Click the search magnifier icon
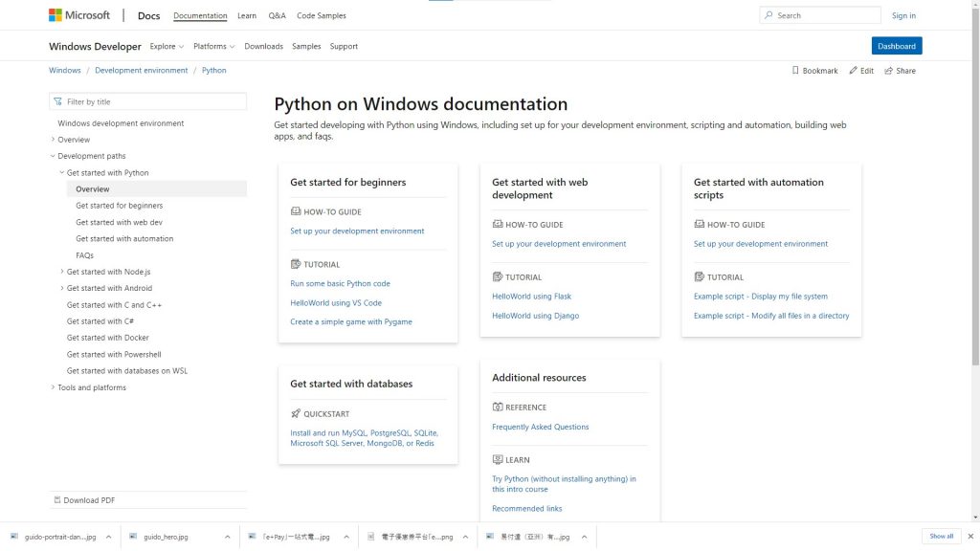This screenshot has height=551, width=980. coord(768,15)
